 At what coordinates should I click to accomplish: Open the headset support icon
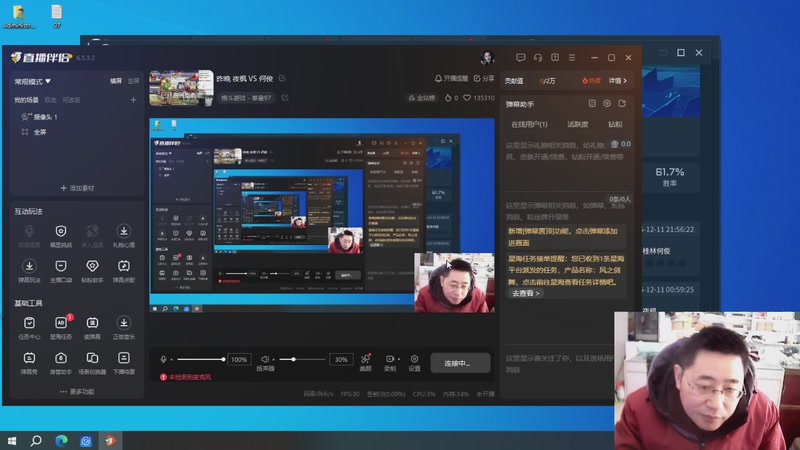[x=538, y=58]
